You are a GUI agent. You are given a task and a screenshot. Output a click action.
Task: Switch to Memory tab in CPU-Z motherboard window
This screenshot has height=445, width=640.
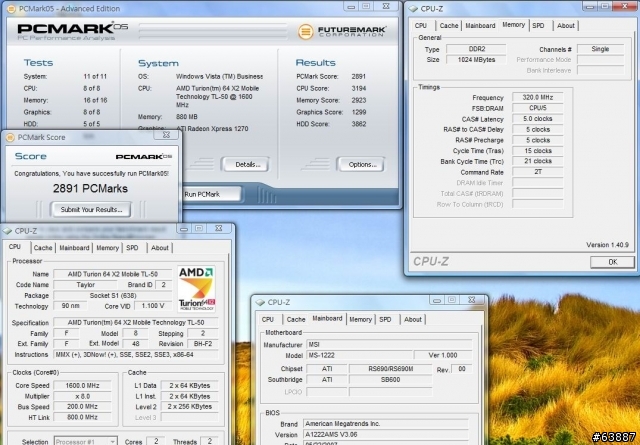(360, 319)
